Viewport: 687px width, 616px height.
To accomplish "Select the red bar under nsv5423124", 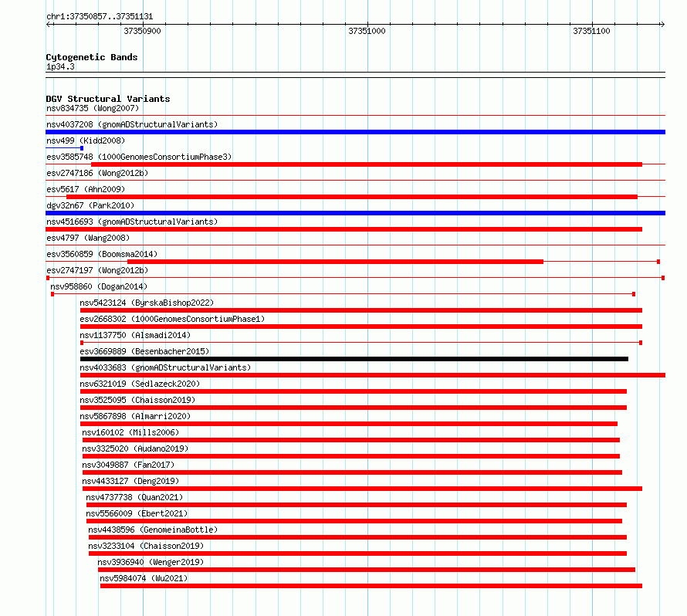I will click(361, 310).
